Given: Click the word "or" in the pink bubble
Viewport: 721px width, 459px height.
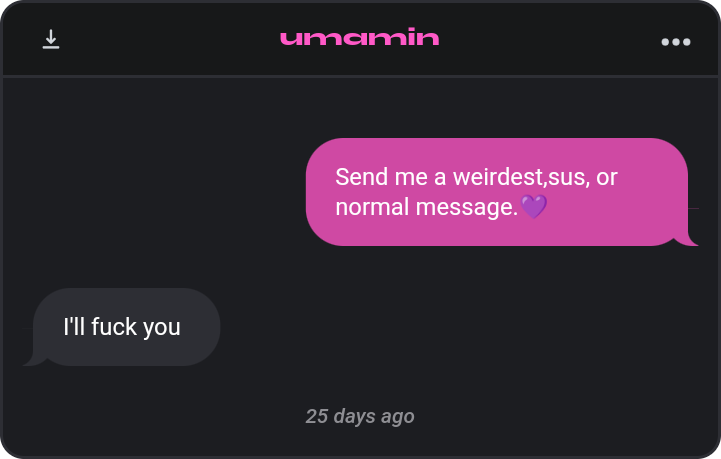Looking at the screenshot, I should pos(607,178).
